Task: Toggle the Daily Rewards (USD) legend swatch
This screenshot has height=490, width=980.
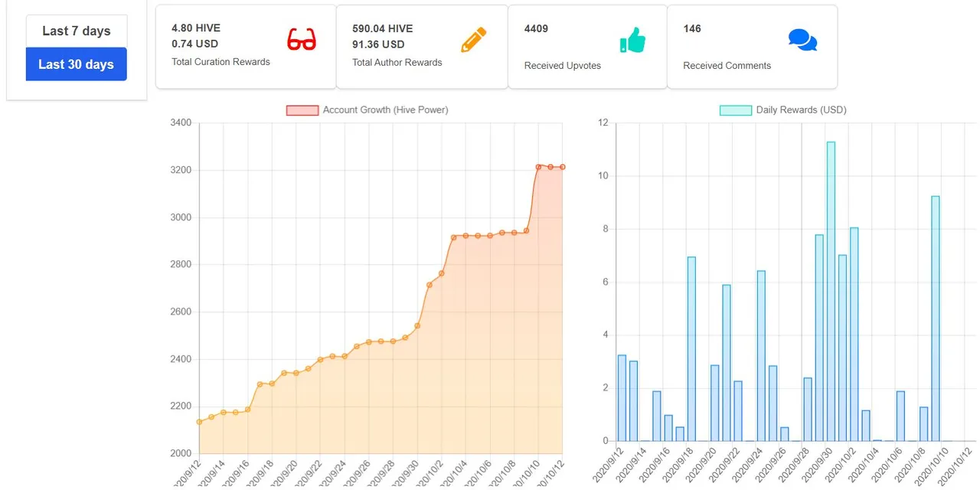Action: pyautogui.click(x=735, y=110)
